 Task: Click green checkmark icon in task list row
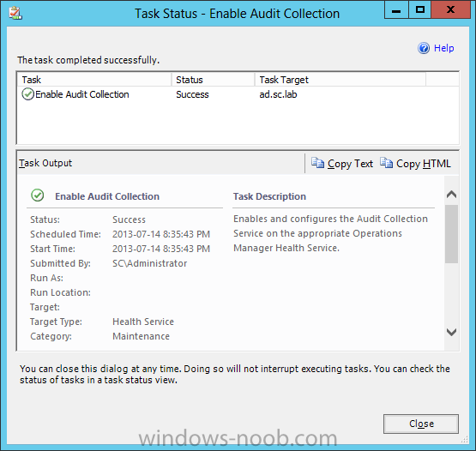27,94
